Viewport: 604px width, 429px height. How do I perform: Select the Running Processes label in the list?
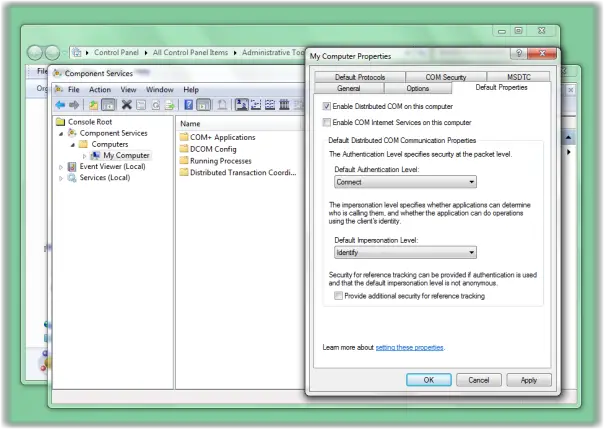221,161
